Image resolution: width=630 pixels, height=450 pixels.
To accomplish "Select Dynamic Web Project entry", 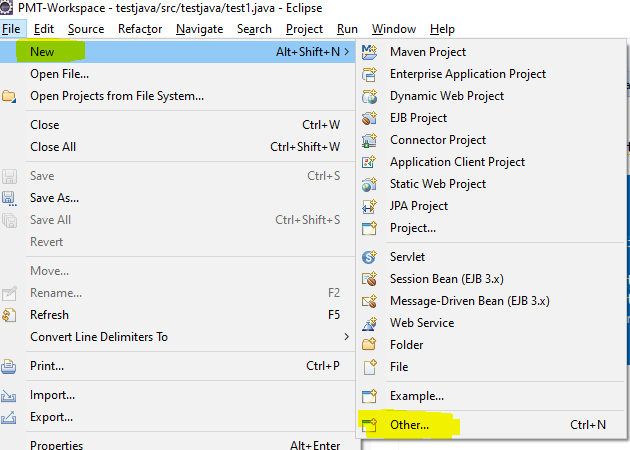I will click(491, 96).
